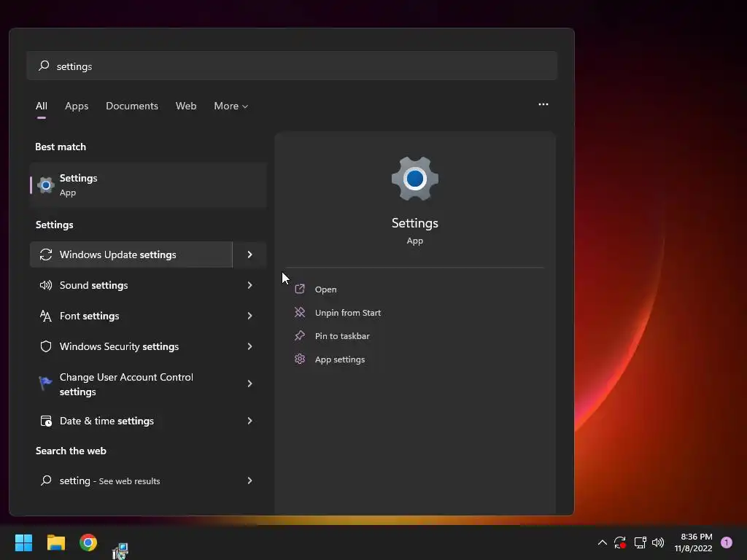Open Windows Update settings result
Image resolution: width=747 pixels, height=560 pixels.
[131, 254]
